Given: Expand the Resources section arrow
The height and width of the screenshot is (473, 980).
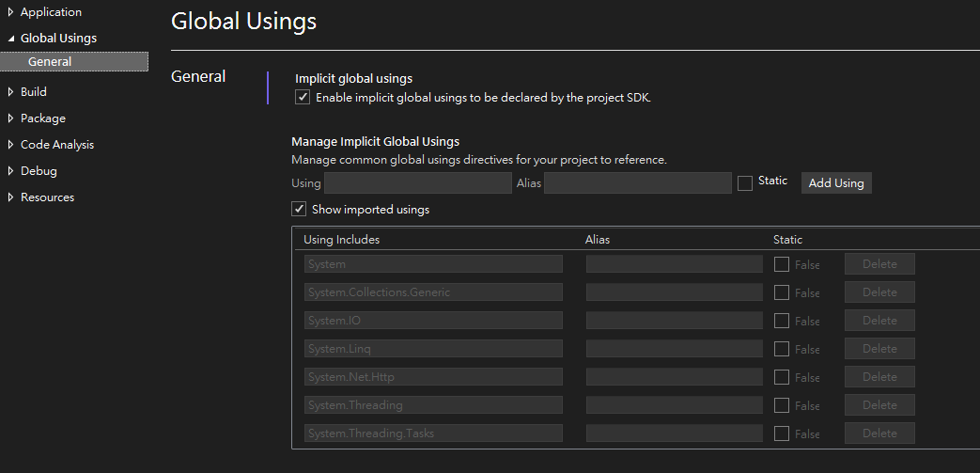Looking at the screenshot, I should point(10,197).
